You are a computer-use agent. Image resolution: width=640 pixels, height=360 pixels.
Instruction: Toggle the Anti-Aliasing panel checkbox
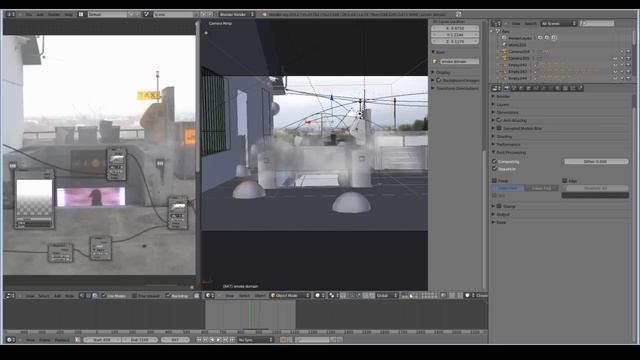(x=499, y=120)
